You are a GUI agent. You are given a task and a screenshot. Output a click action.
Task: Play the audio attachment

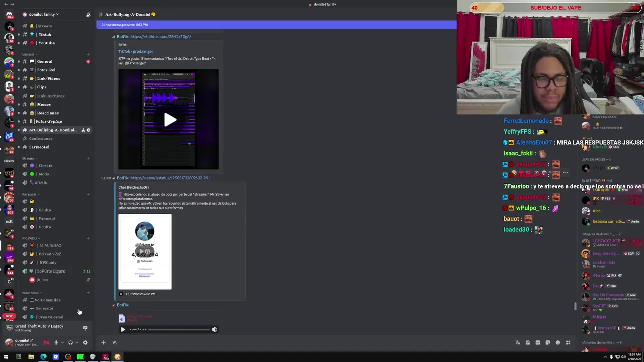(x=123, y=330)
